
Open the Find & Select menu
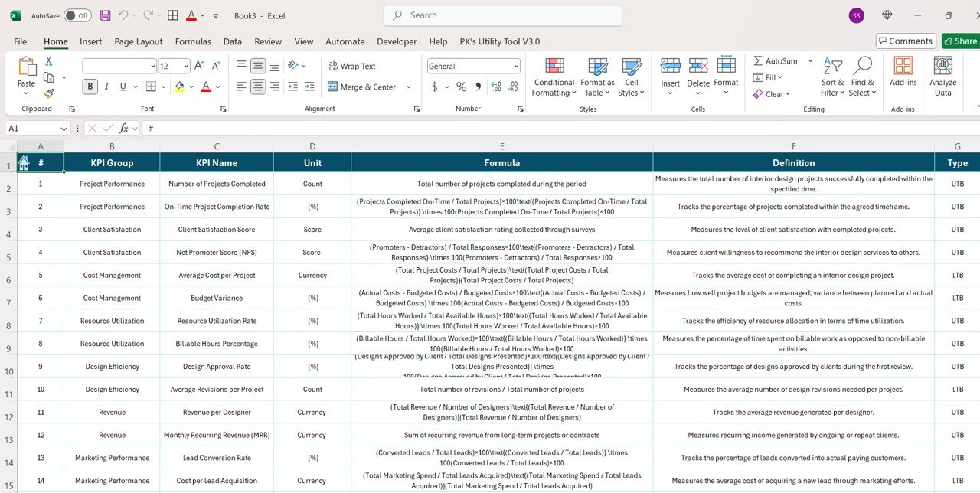point(863,76)
